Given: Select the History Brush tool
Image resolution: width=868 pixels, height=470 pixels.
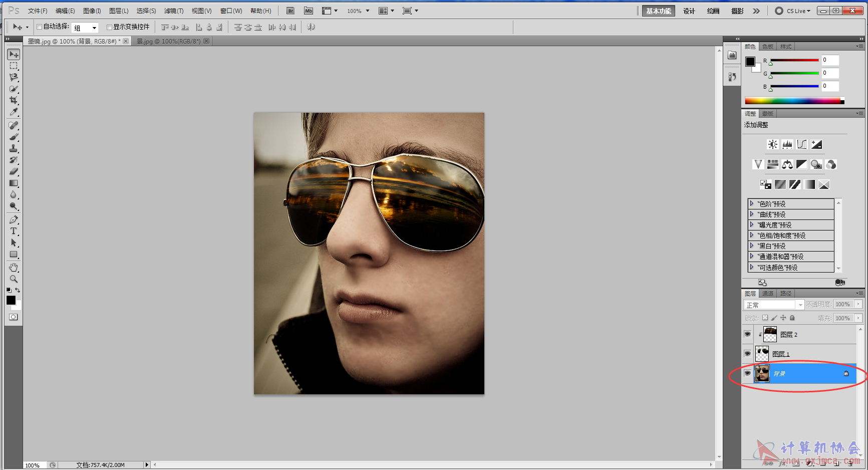Looking at the screenshot, I should click(14, 160).
